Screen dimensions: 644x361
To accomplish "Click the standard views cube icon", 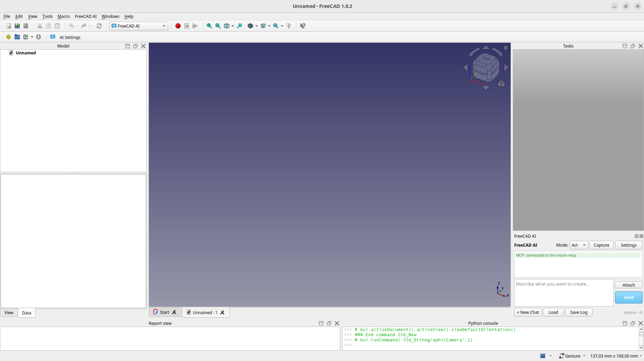I will click(x=226, y=26).
